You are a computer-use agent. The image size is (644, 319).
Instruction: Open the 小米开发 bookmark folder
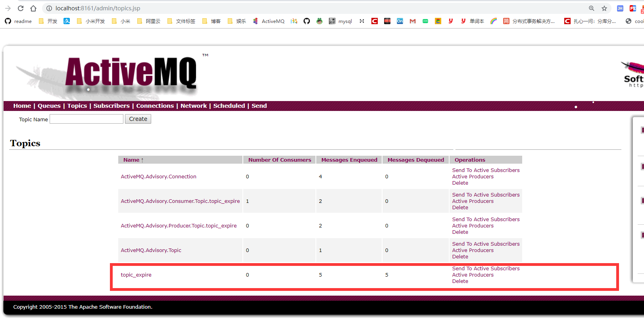[x=91, y=21]
